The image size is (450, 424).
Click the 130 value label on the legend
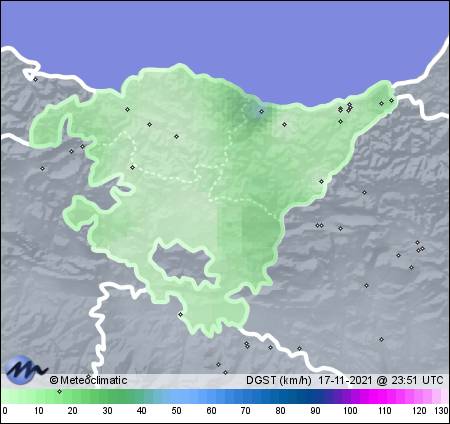click(442, 411)
